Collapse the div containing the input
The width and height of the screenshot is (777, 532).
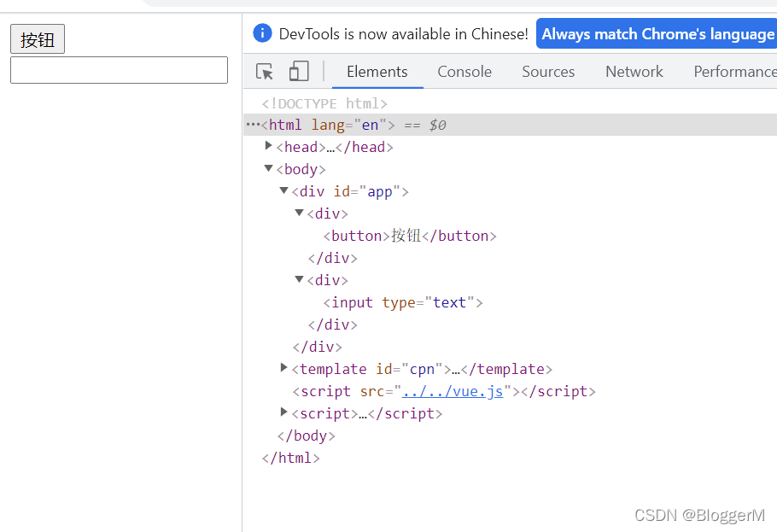tap(299, 279)
